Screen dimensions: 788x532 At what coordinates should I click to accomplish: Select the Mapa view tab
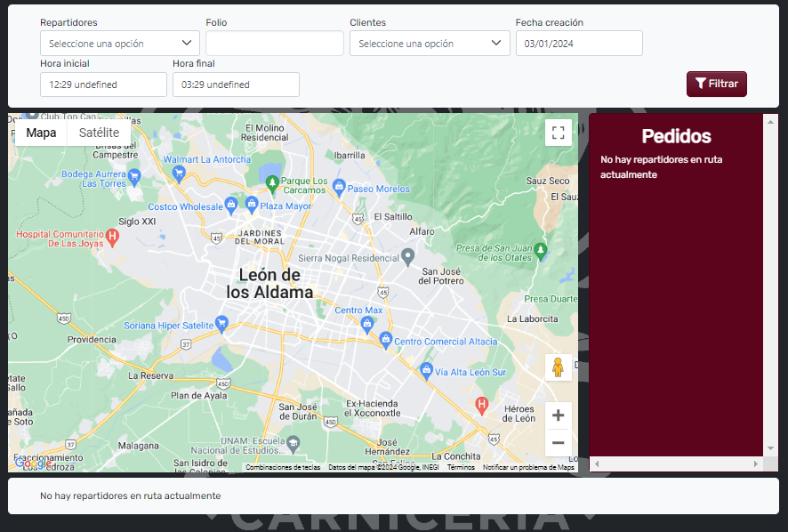pos(41,132)
